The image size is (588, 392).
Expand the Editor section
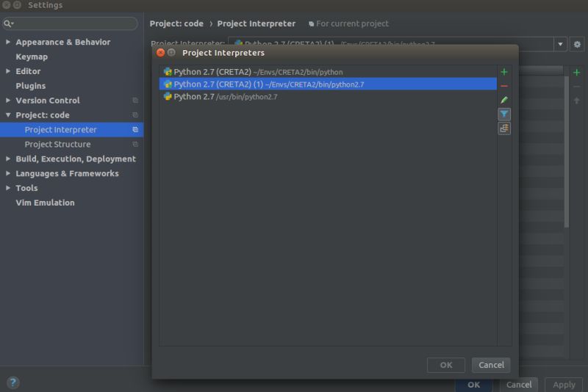pos(8,71)
